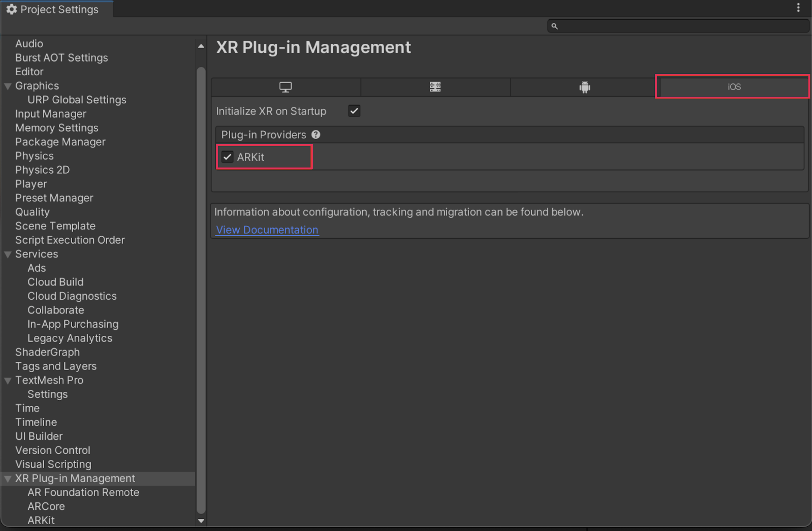Screen dimensions: 812x531
Task: Open the three-dot window options menu
Action: pos(798,8)
